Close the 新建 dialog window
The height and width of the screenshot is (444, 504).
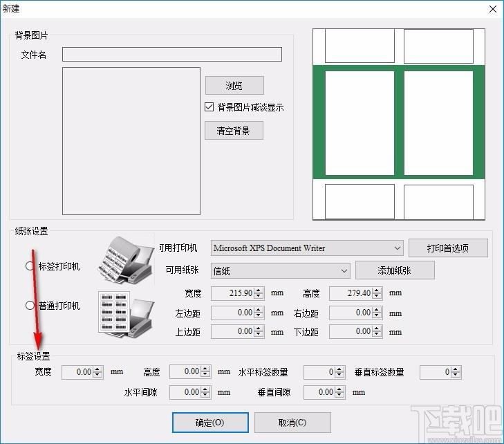click(493, 9)
